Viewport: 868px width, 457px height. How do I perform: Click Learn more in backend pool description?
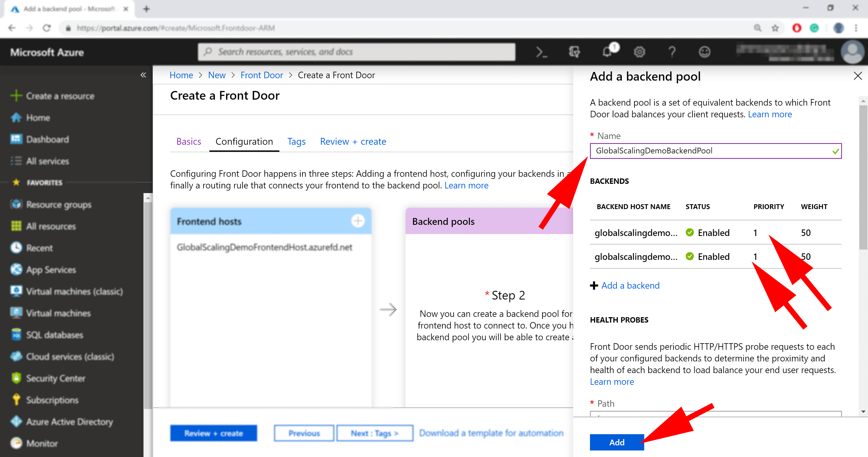click(x=770, y=114)
